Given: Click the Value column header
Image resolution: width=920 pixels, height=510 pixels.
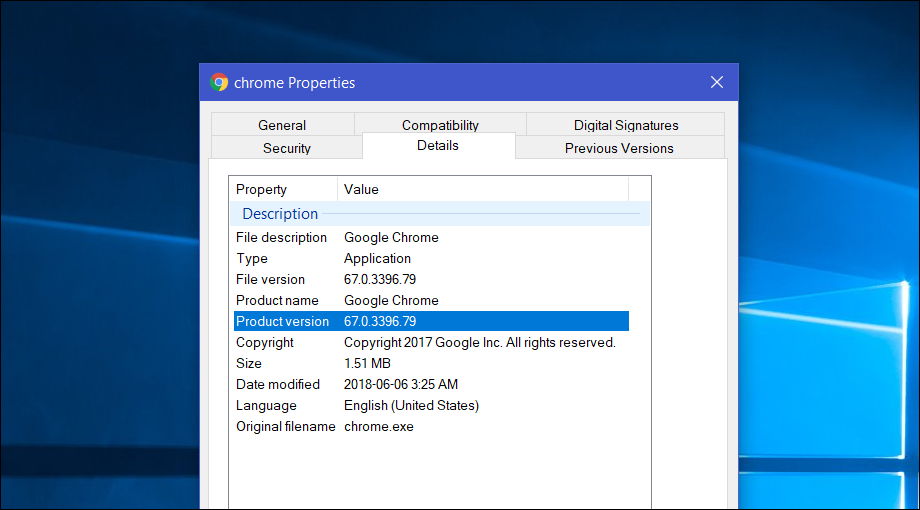Looking at the screenshot, I should [x=483, y=189].
